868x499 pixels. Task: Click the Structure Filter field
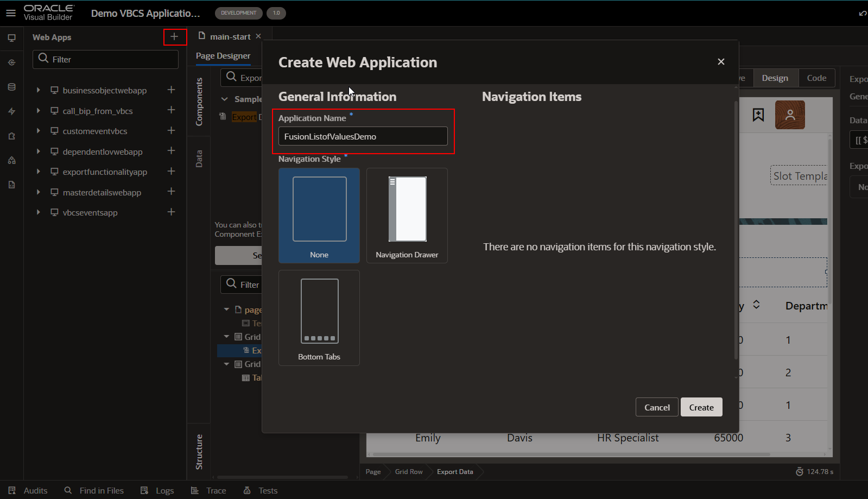(x=242, y=285)
